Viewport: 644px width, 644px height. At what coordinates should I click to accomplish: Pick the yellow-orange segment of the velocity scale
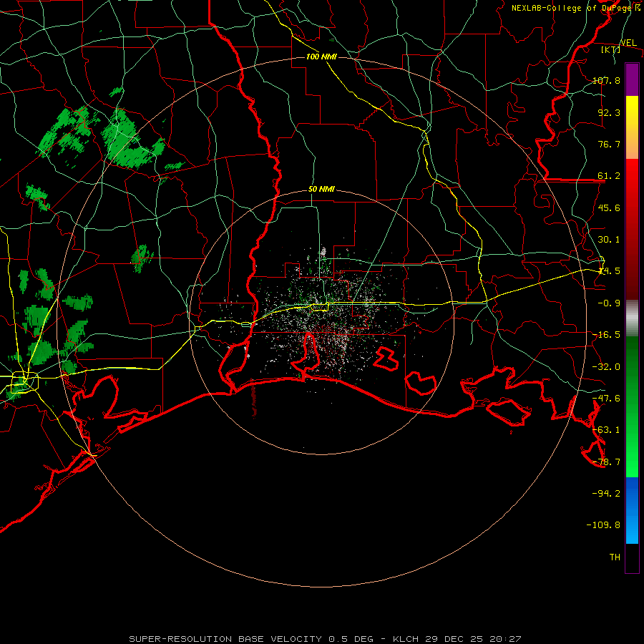coord(632,127)
